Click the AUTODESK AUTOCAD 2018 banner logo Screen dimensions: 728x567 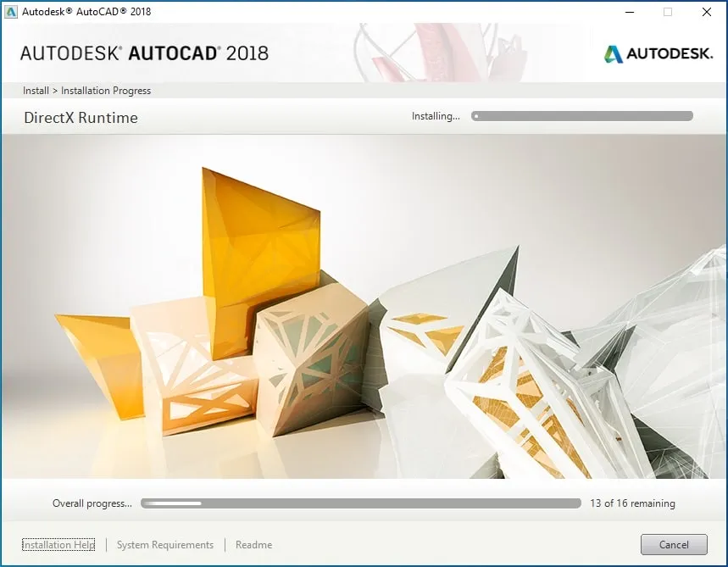(x=144, y=52)
